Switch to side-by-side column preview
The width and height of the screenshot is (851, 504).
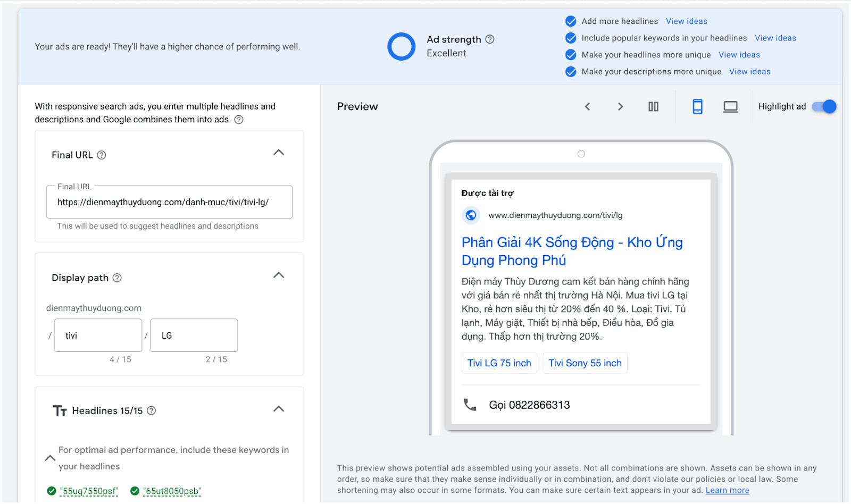click(653, 107)
